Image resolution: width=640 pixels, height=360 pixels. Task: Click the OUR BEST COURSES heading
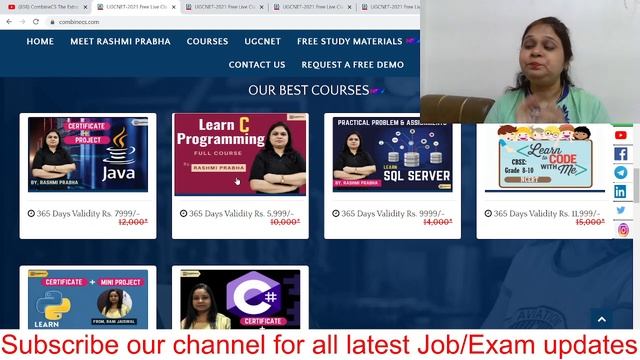tap(309, 90)
